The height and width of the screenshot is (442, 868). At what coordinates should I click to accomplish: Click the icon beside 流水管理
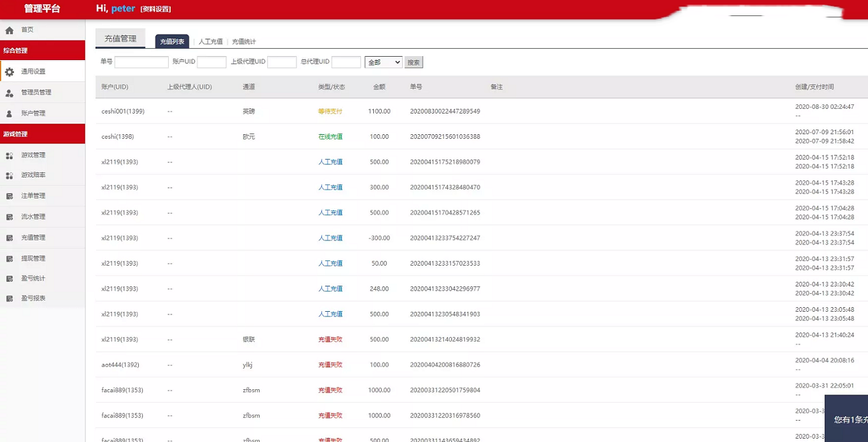pyautogui.click(x=9, y=217)
